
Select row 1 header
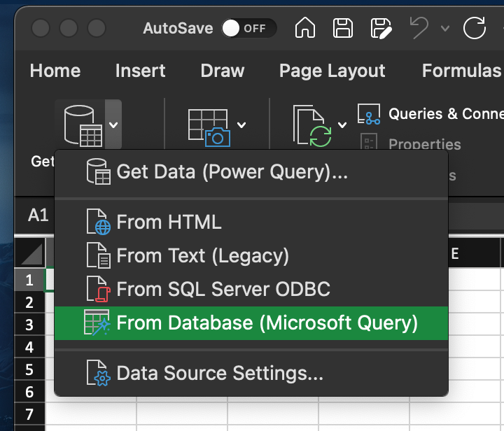pos(29,280)
